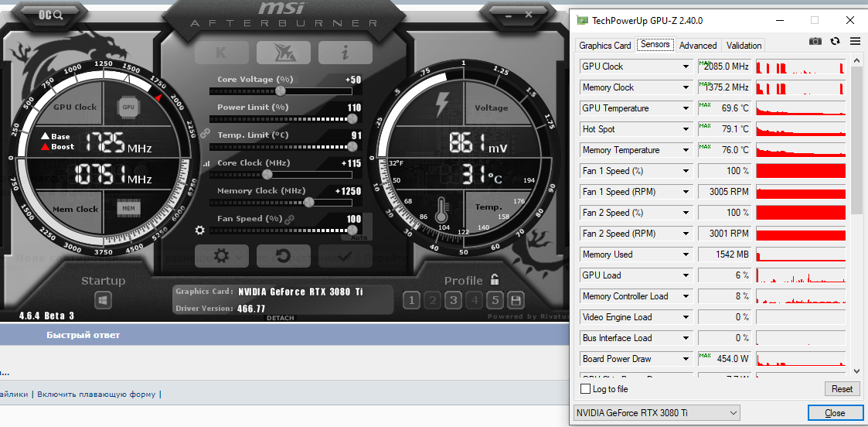Select profile slot 1

click(411, 301)
